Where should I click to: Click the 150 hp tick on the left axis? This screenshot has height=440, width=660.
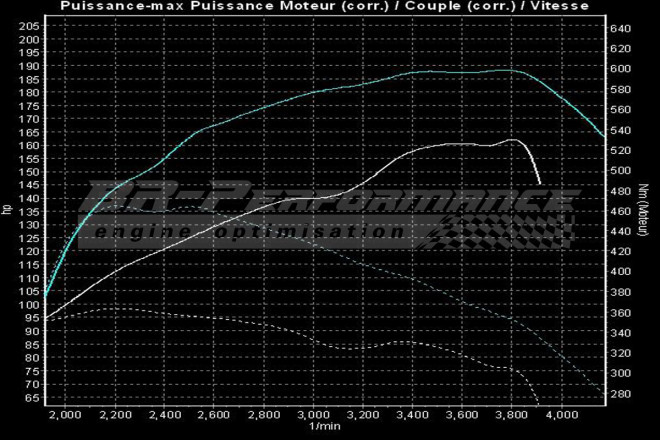[29, 172]
